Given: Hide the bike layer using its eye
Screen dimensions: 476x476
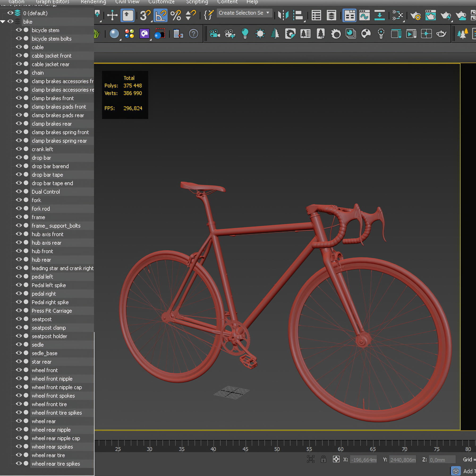Looking at the screenshot, I should pyautogui.click(x=10, y=21).
